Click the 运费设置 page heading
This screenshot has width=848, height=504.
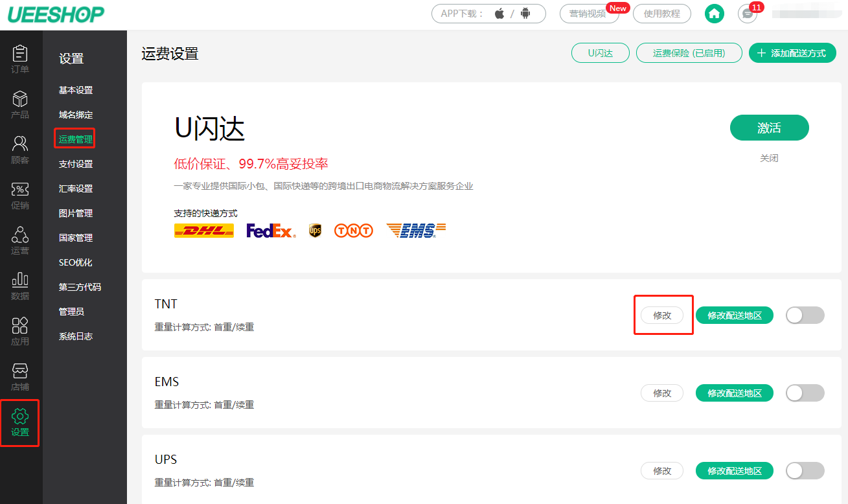tap(170, 54)
